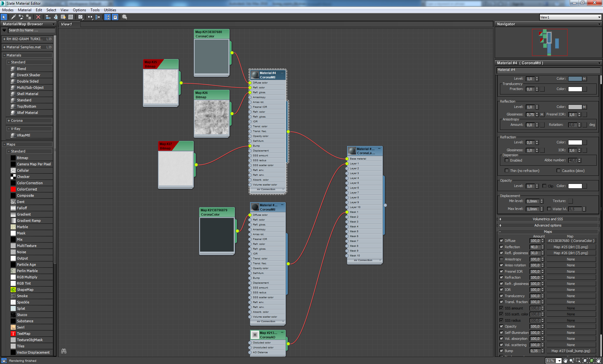603x364 pixels.
Task: Expand RH 802-GRAM TURKI library group
Action: click(4, 39)
